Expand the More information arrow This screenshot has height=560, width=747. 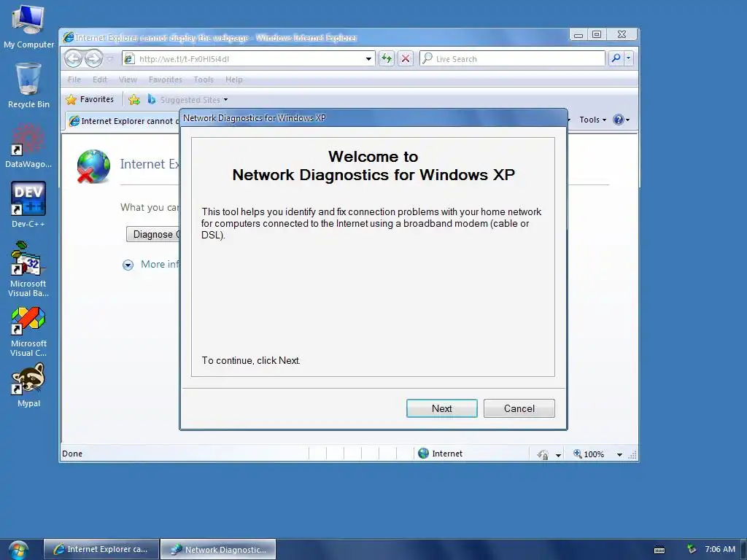(x=128, y=265)
